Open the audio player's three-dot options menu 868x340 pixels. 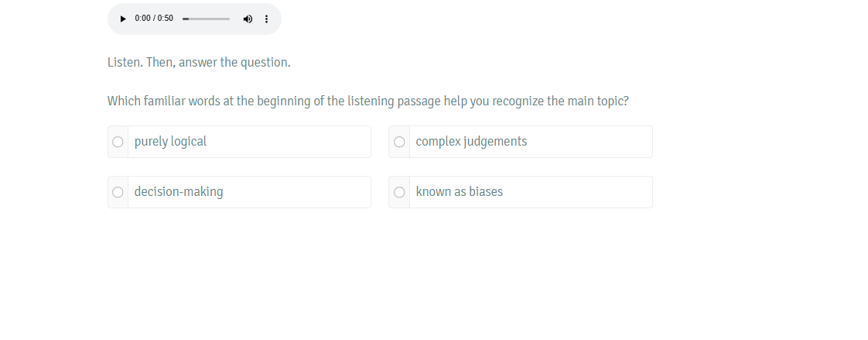266,19
